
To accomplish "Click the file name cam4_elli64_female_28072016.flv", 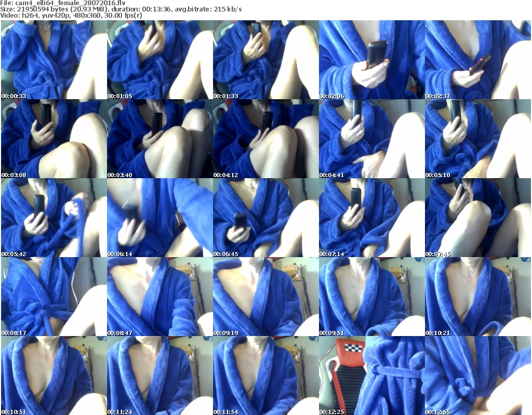I will [70, 3].
